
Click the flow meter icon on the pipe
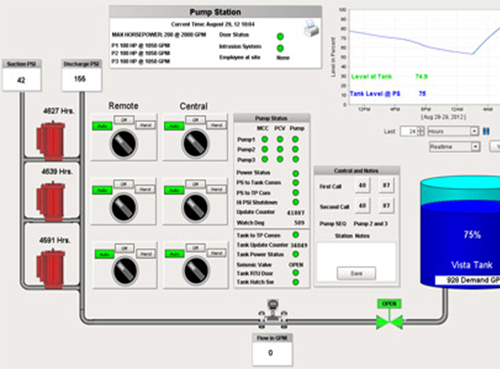273,314
